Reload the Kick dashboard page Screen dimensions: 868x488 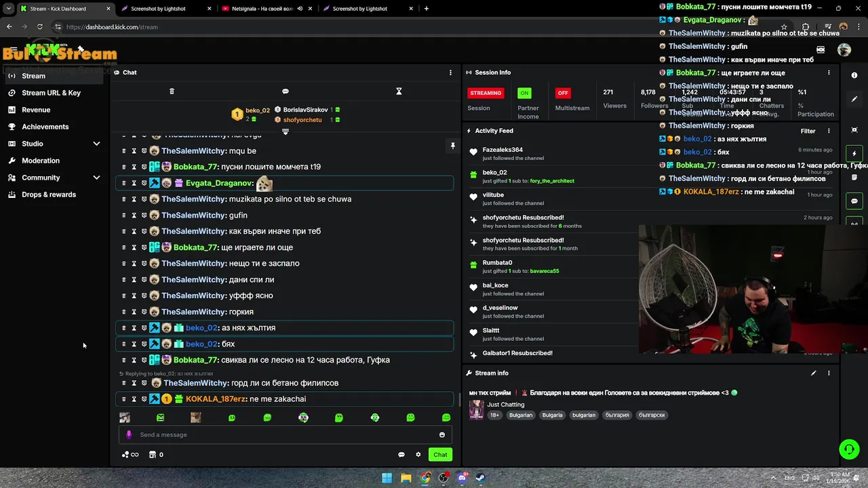pyautogui.click(x=40, y=27)
